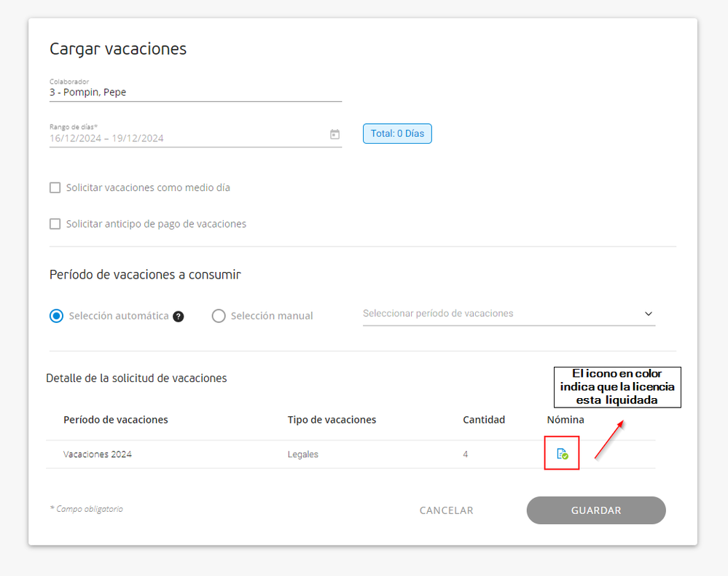Choose the Selección manual radio option
Image resolution: width=728 pixels, height=576 pixels.
tap(219, 316)
